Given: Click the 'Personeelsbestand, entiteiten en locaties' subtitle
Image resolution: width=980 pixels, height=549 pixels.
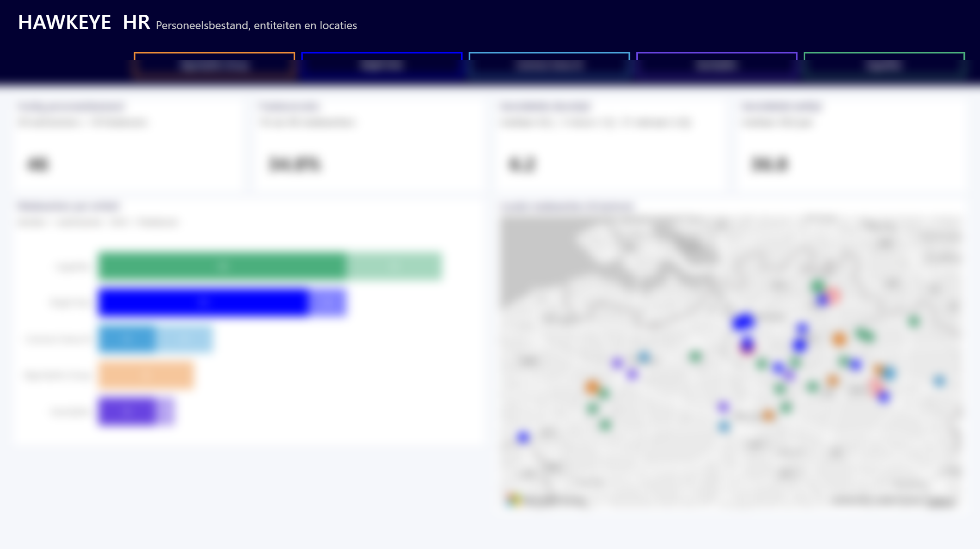Looking at the screenshot, I should tap(256, 25).
